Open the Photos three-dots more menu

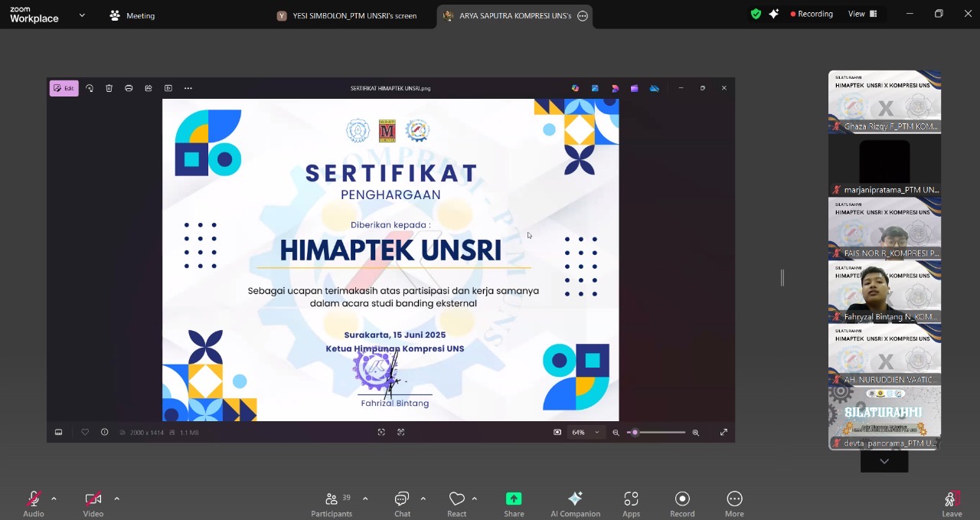(x=188, y=88)
